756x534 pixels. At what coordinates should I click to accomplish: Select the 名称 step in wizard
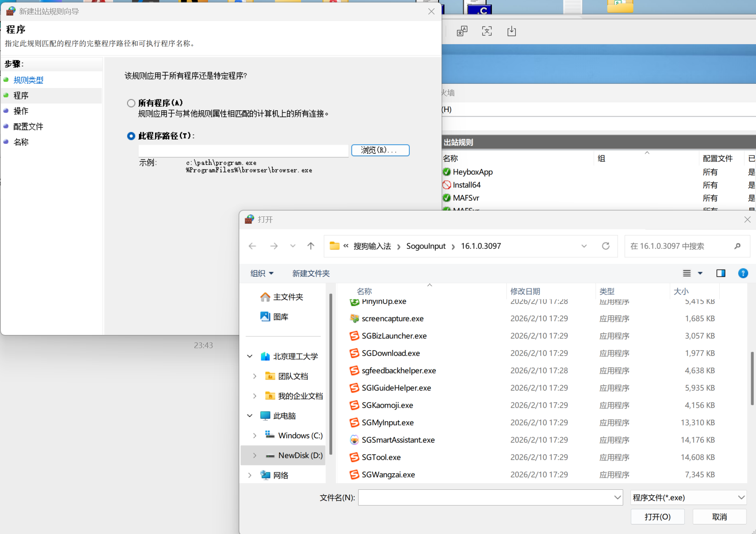click(x=21, y=142)
